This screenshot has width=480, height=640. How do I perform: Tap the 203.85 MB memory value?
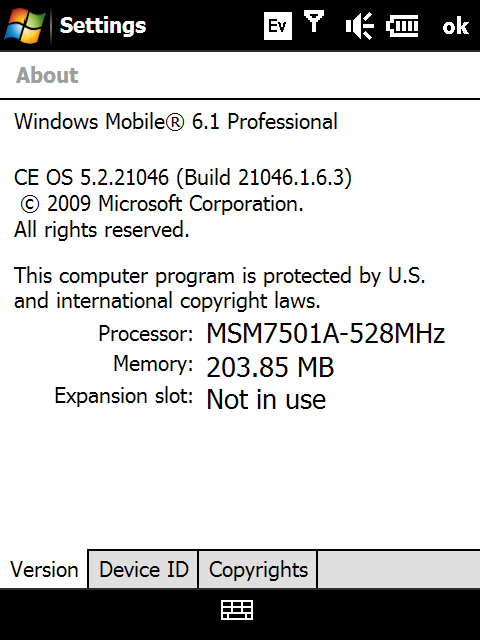tap(270, 367)
